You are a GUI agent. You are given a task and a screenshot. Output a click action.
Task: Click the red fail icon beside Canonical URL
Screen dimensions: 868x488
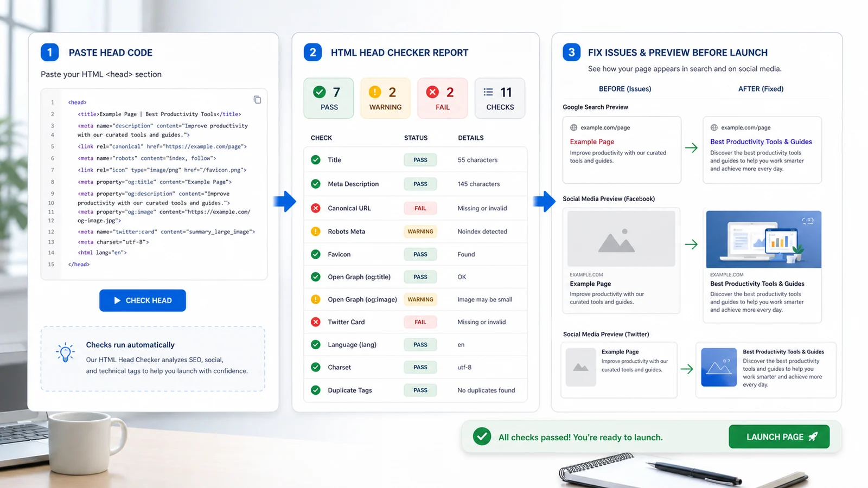point(316,208)
